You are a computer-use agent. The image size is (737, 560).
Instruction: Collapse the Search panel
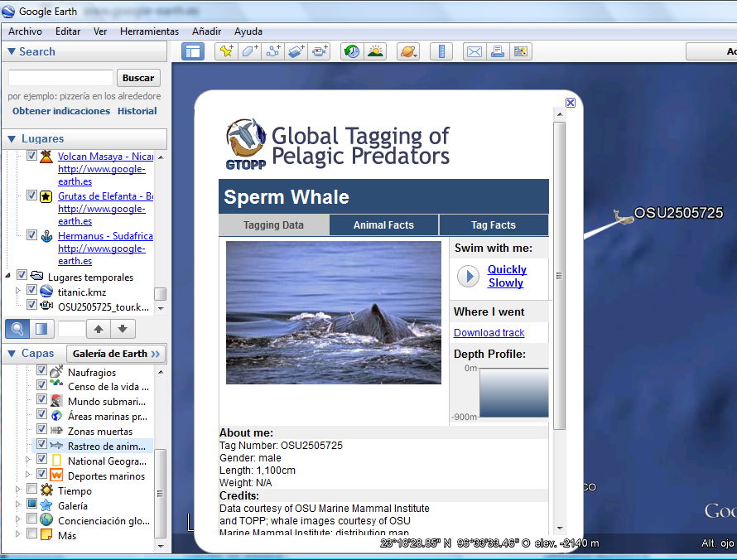click(12, 51)
